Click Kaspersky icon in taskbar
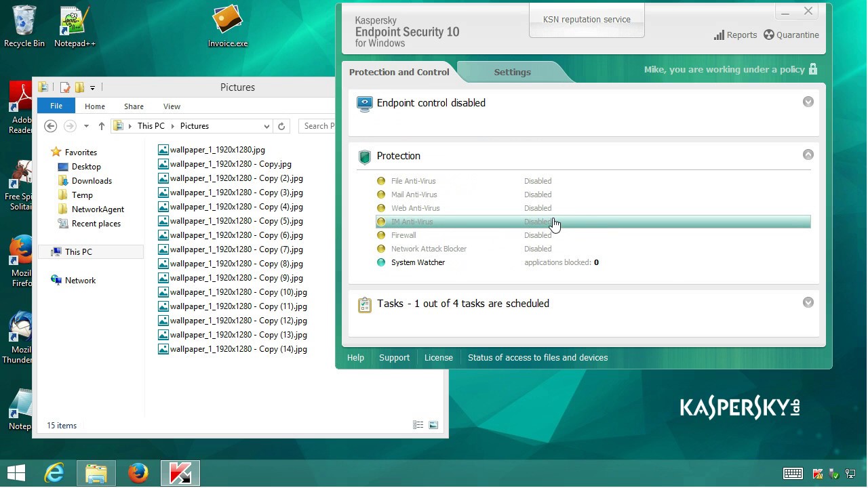 (180, 473)
